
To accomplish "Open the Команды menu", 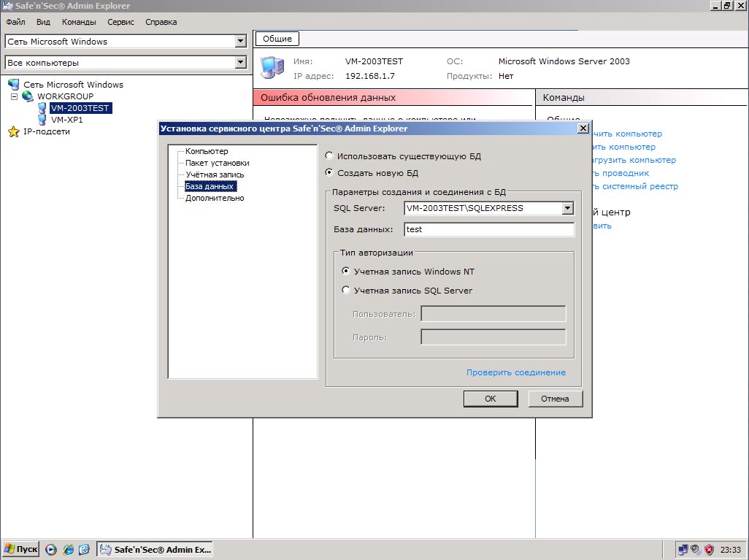I will click(x=79, y=22).
